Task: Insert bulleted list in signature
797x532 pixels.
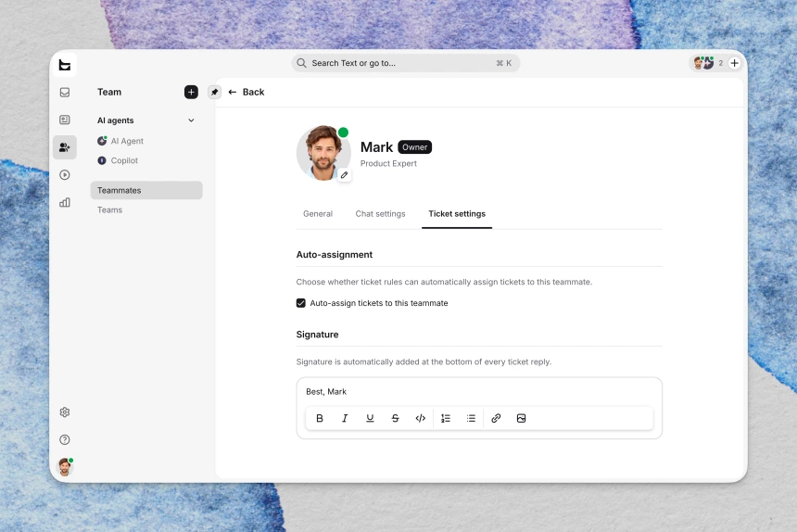Action: [x=471, y=418]
